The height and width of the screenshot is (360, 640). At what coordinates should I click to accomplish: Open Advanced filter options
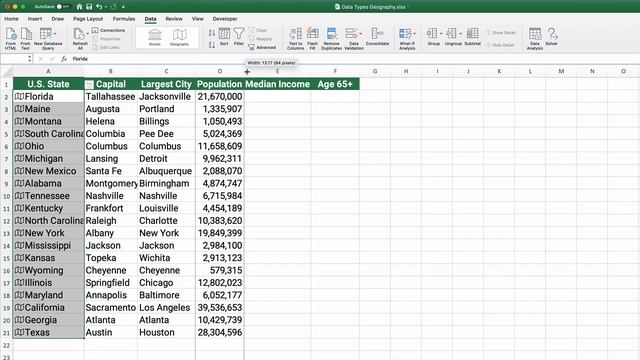click(x=262, y=47)
